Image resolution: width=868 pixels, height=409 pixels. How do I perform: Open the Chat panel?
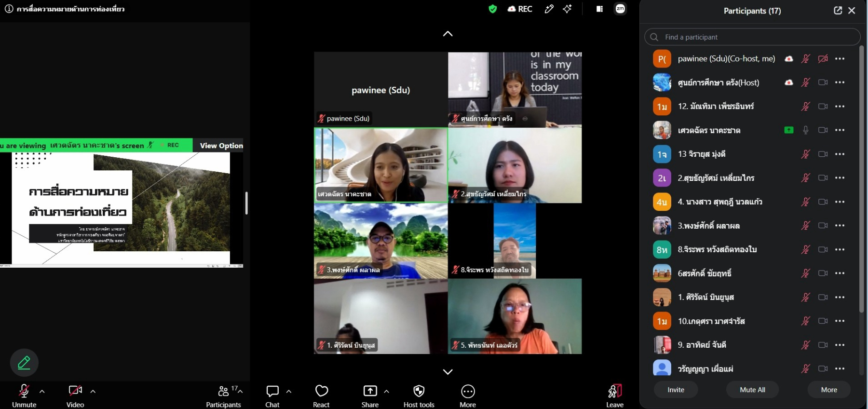pos(272,396)
